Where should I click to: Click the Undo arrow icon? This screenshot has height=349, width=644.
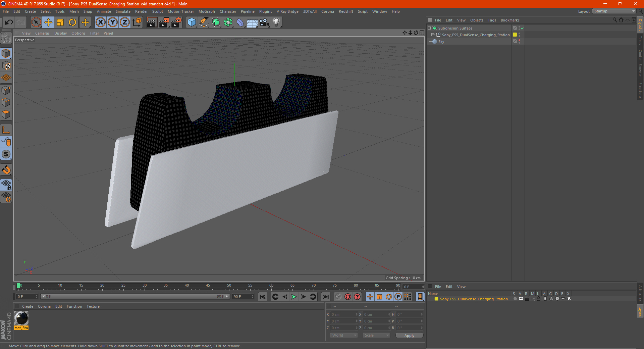[9, 22]
